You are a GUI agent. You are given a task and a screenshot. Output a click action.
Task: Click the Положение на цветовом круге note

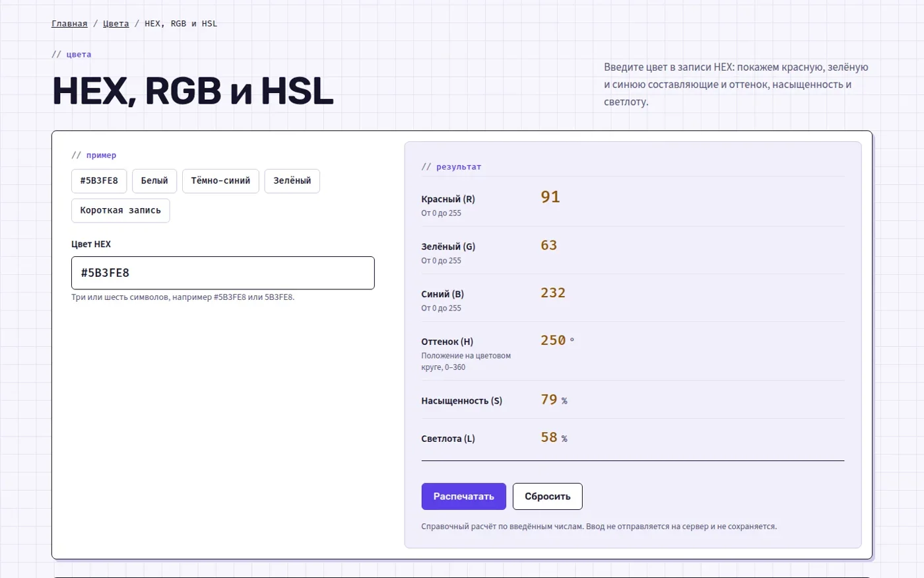pos(466,361)
